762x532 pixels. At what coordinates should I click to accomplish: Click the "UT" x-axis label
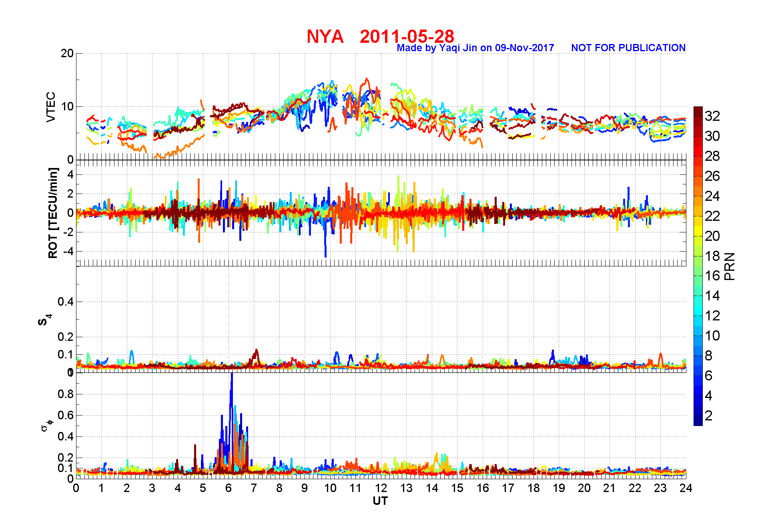[380, 501]
